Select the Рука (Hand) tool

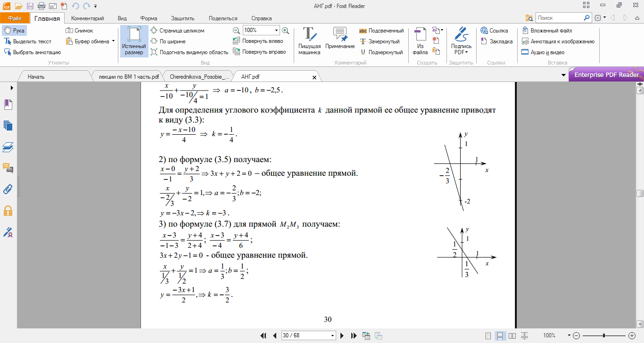tap(14, 30)
